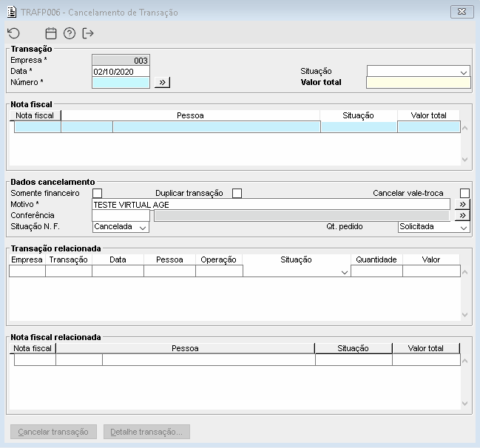Check the Duplicar transação checkbox
This screenshot has width=480, height=448.
(237, 194)
